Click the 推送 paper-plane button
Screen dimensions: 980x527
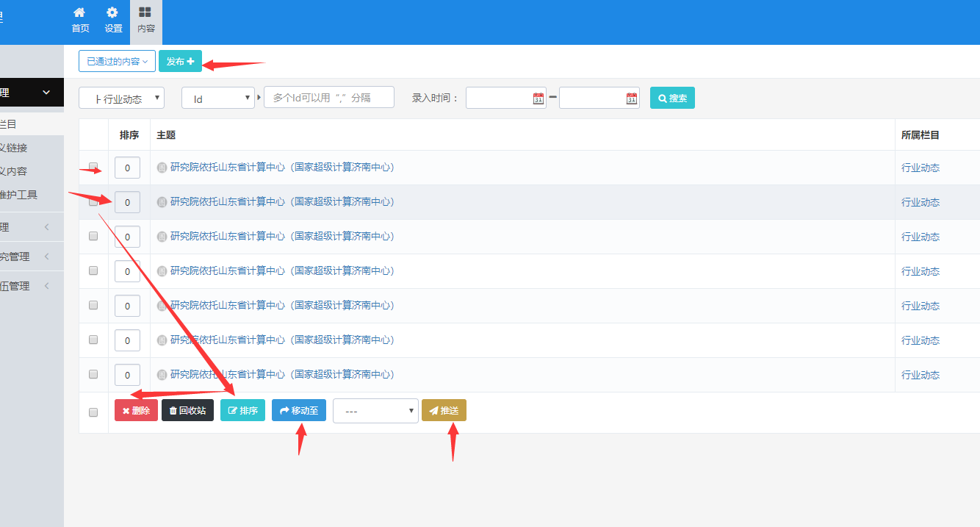pyautogui.click(x=444, y=410)
